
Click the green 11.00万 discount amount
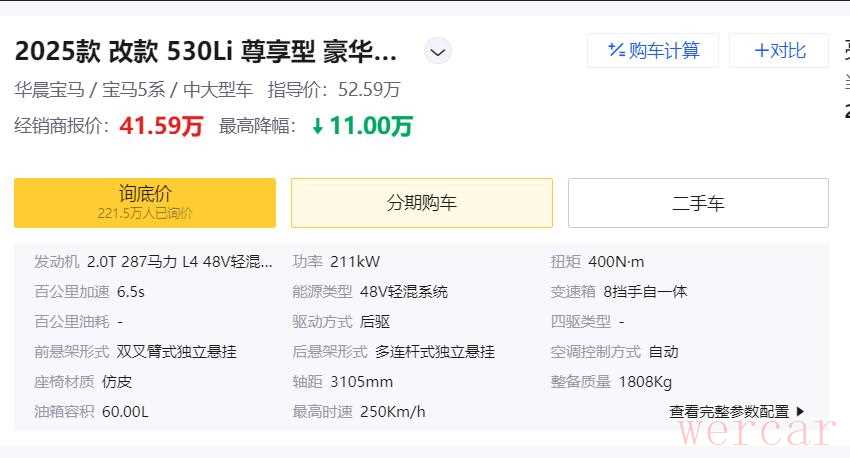pyautogui.click(x=372, y=126)
